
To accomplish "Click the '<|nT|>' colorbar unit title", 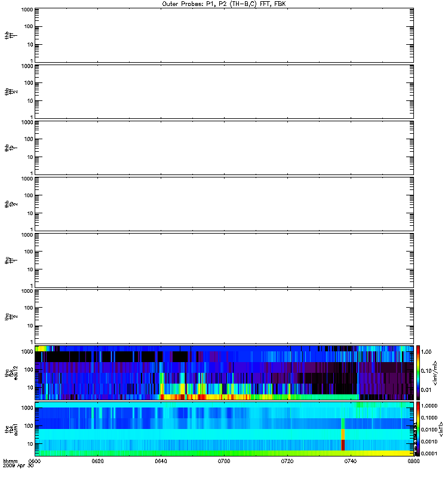I will [441, 429].
